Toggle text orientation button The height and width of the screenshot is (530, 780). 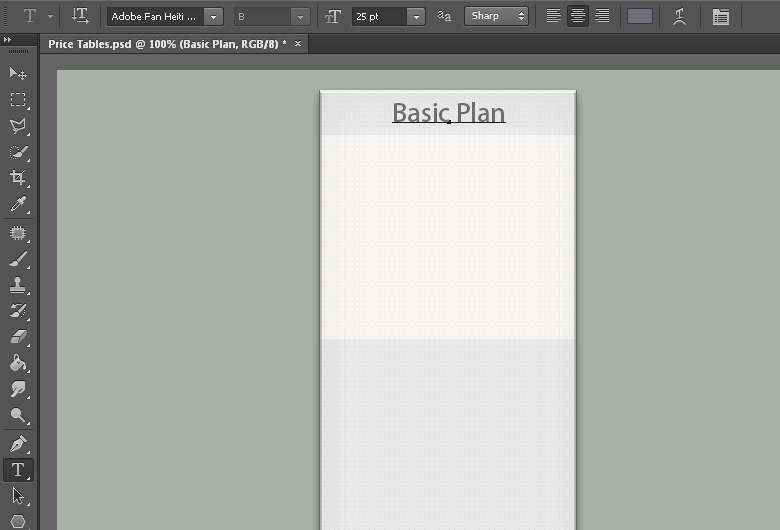(81, 16)
